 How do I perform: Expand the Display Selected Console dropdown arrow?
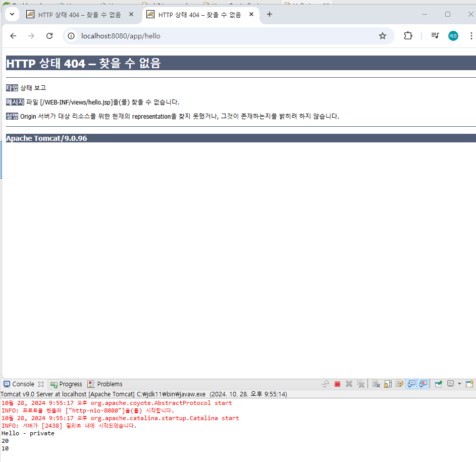pos(460,384)
